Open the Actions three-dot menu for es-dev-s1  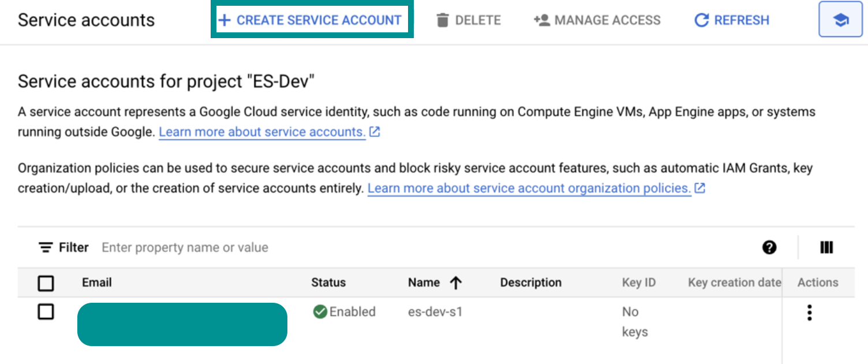(x=809, y=312)
